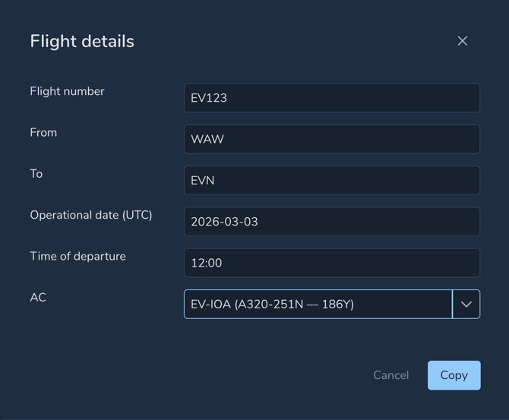Image resolution: width=509 pixels, height=420 pixels.
Task: Click the Time of departure label
Action: [77, 256]
